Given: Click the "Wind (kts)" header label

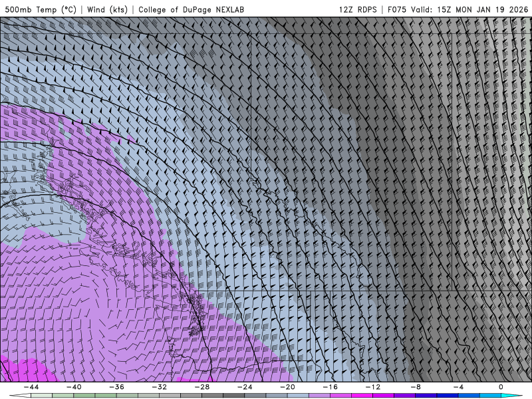Looking at the screenshot, I should coord(107,9).
